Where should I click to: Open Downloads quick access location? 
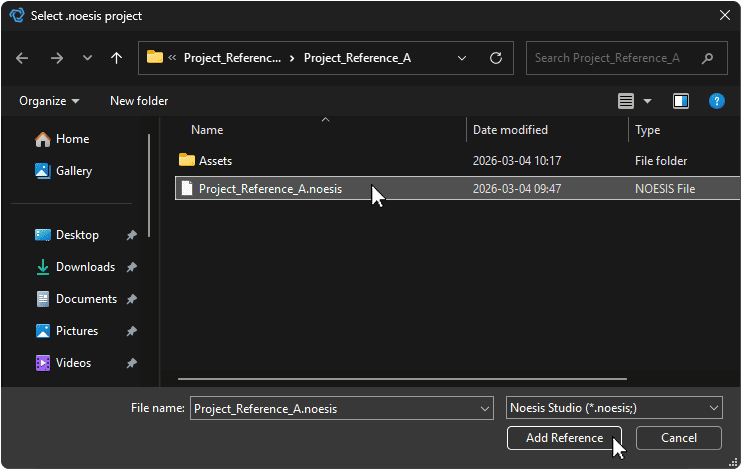click(75, 267)
